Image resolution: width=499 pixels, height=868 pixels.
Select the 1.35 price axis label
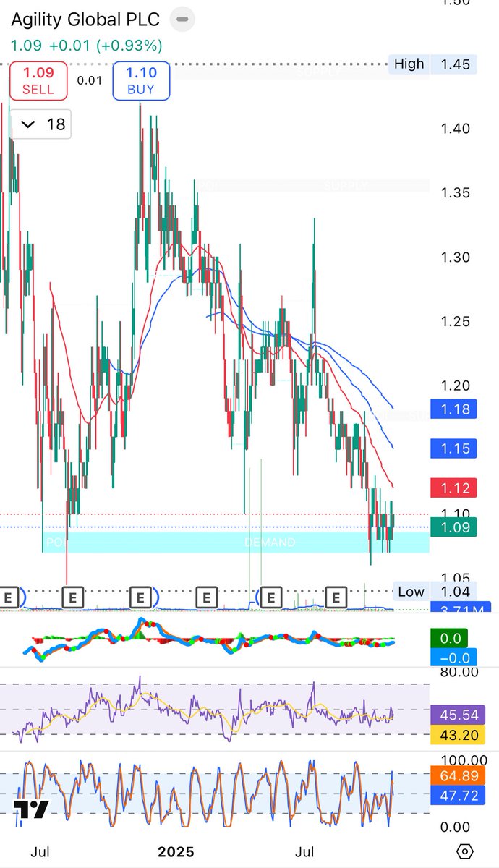click(x=455, y=193)
